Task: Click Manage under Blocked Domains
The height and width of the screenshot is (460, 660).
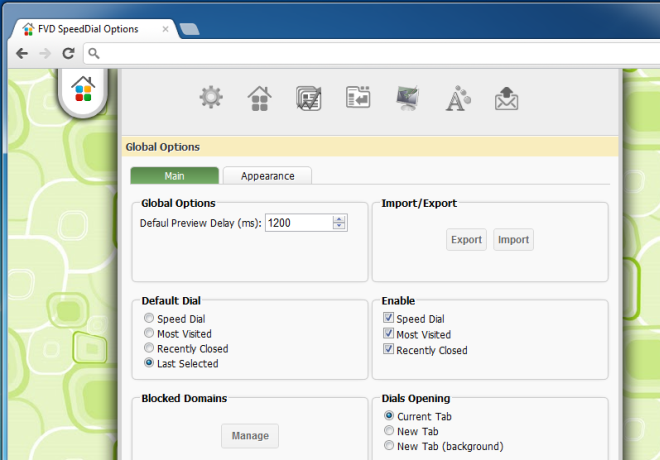Action: (250, 436)
